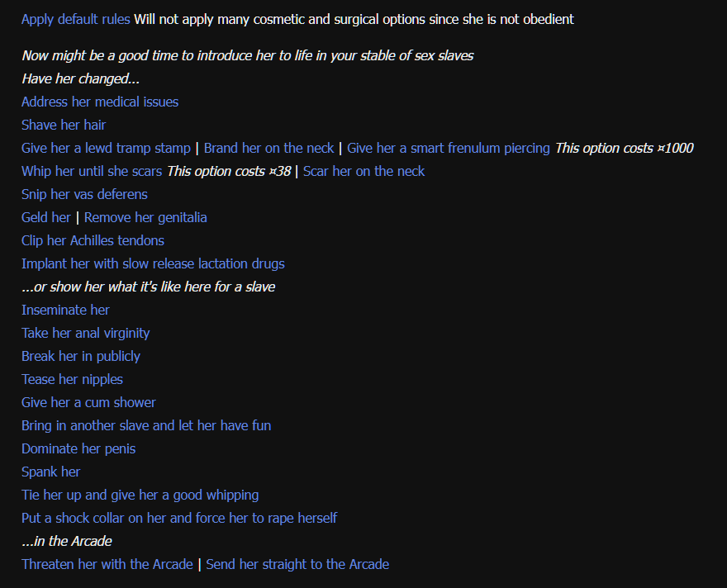
Task: Click 'Brand her on the neck'
Action: click(268, 148)
